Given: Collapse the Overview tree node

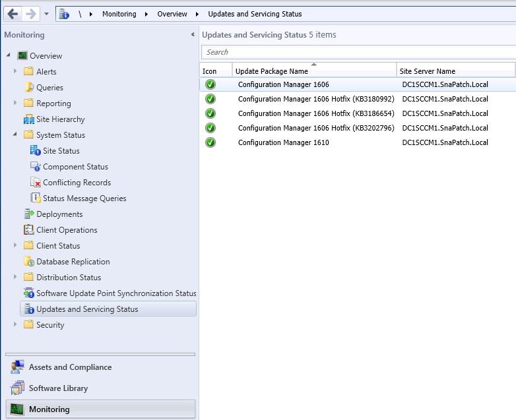Looking at the screenshot, I should coord(8,55).
